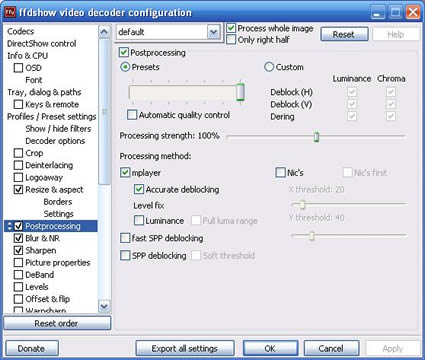Click the Sharpen list item label
This screenshot has width=425, height=360.
point(41,250)
